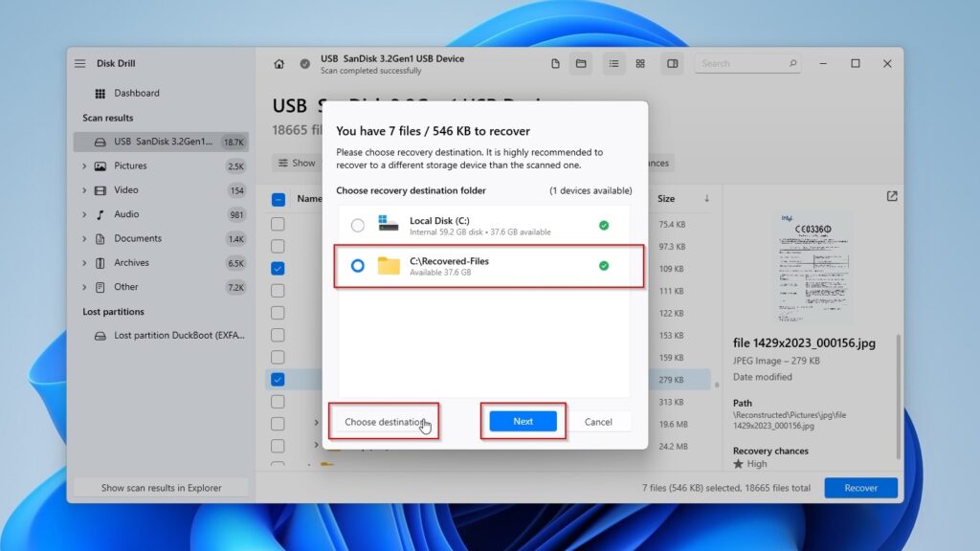980x551 pixels.
Task: Uncheck the box for the 109 KB file
Action: coord(278,268)
